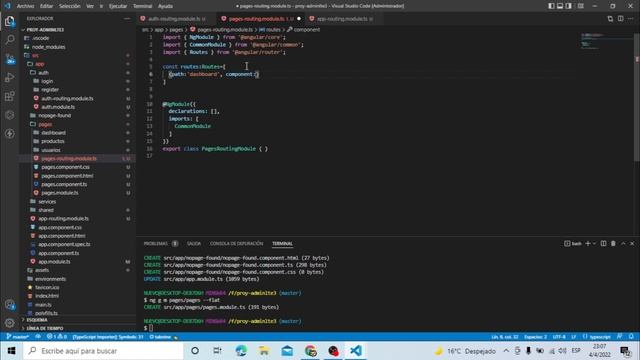Click tabnine in status bar
The width and height of the screenshot is (640, 360).
pos(163,337)
